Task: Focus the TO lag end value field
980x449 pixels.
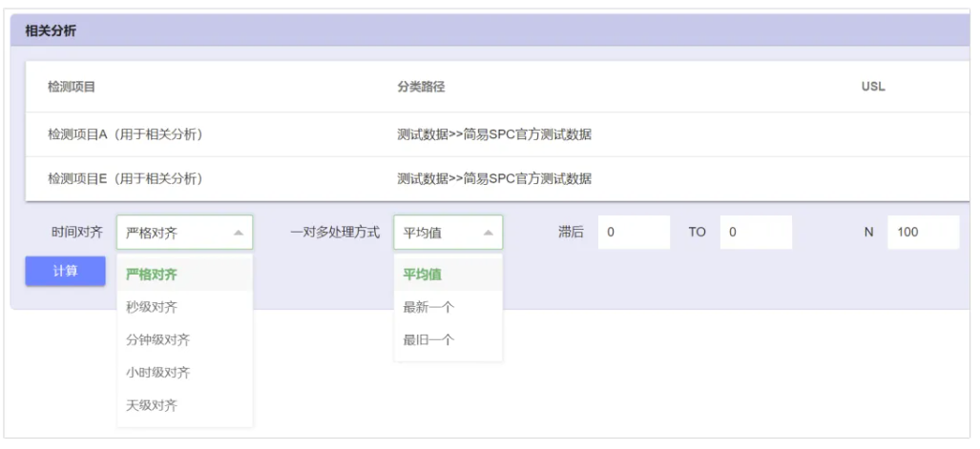Action: click(x=756, y=233)
